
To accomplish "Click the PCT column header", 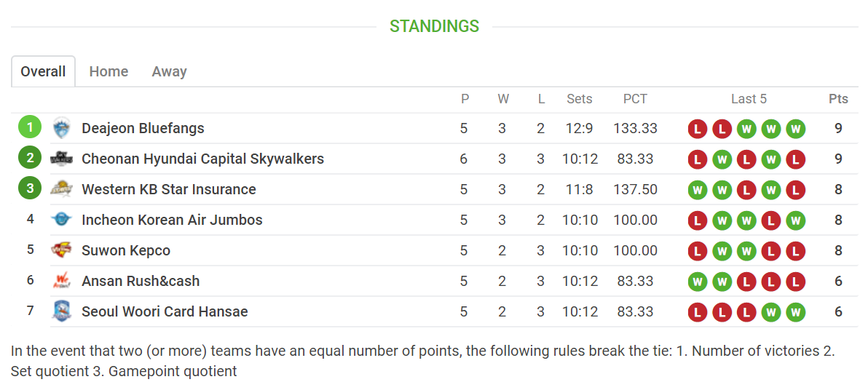I will [x=635, y=99].
